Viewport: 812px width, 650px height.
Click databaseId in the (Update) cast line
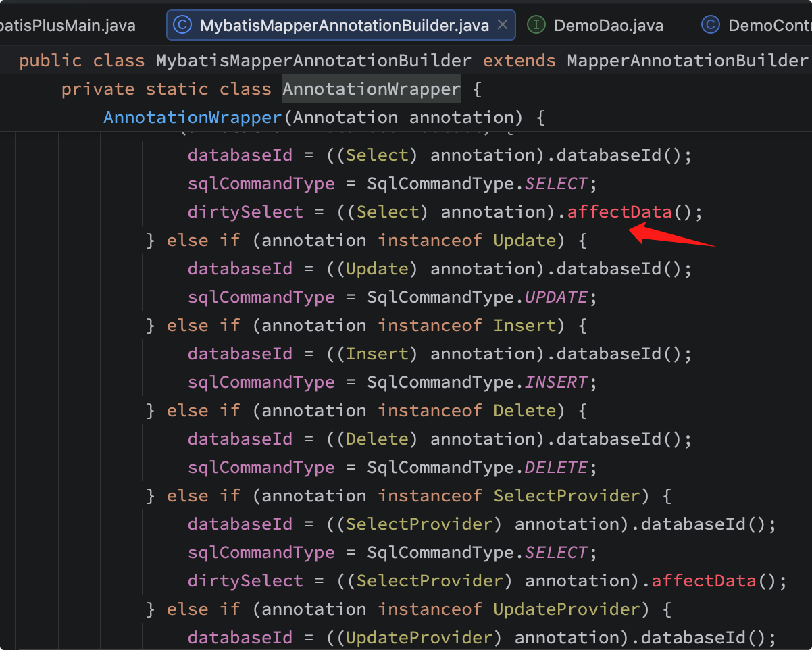pos(240,269)
